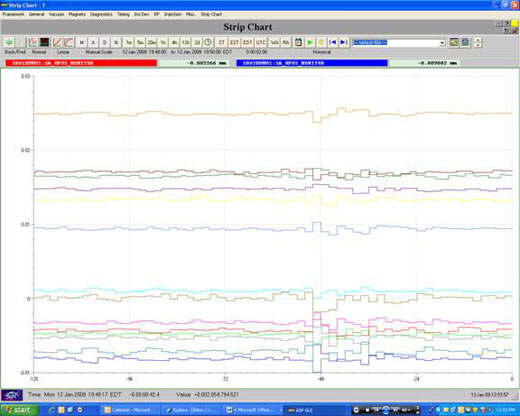Image resolution: width=520 pixels, height=416 pixels.
Task: Click the yellow pause button
Action: click(x=321, y=42)
